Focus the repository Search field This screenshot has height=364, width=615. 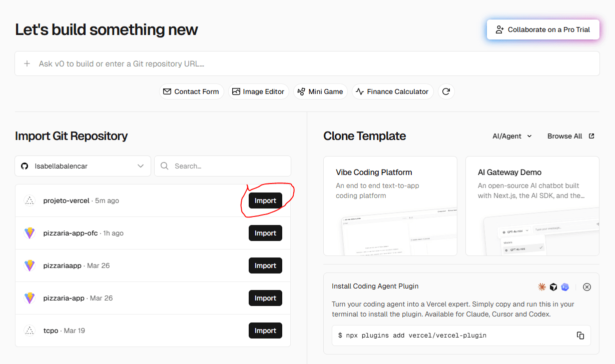coord(223,166)
